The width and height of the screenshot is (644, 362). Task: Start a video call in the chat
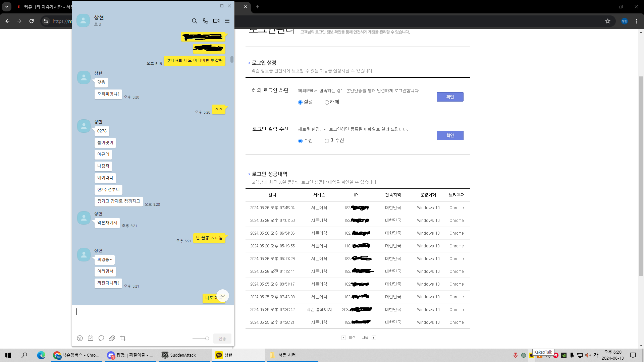[x=216, y=21]
